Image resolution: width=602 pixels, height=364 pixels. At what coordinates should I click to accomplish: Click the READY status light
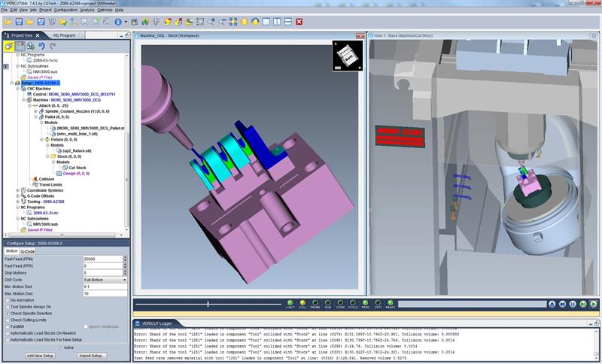point(391,303)
